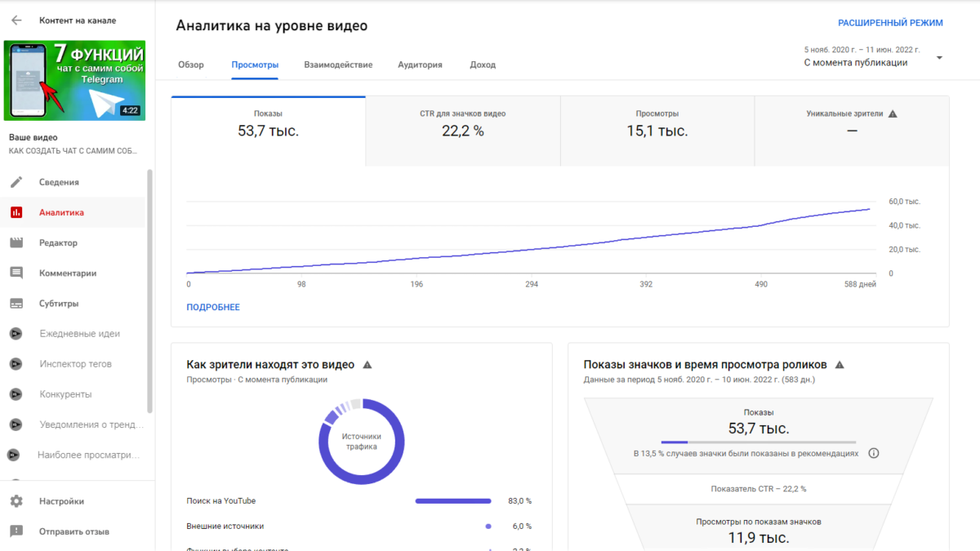Click the Контент на канале header text
This screenshot has width=980, height=551.
(78, 20)
